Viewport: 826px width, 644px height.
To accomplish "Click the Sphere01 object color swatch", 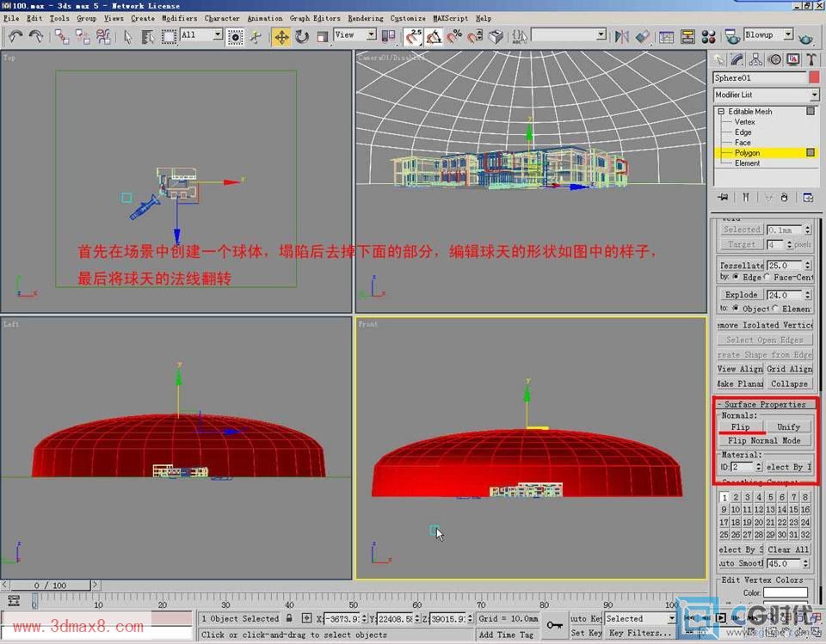I will pos(814,77).
